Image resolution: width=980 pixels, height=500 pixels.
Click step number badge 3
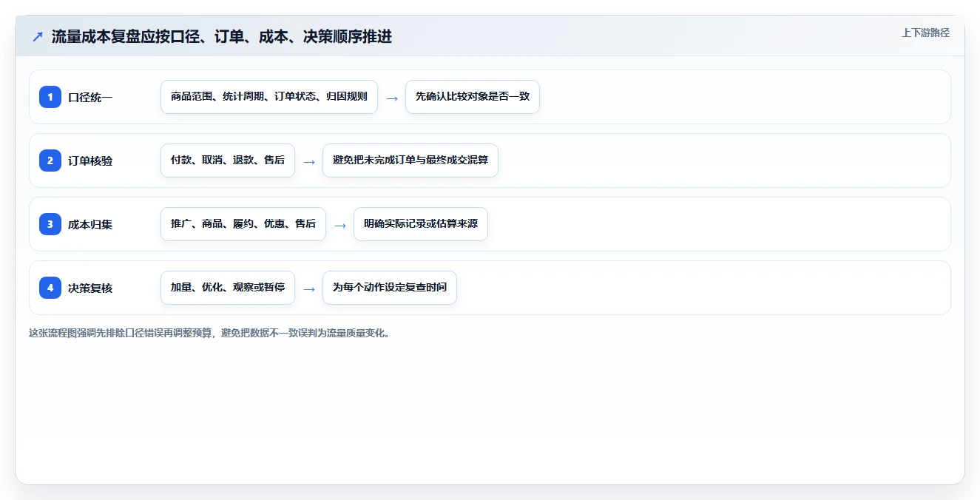point(50,224)
